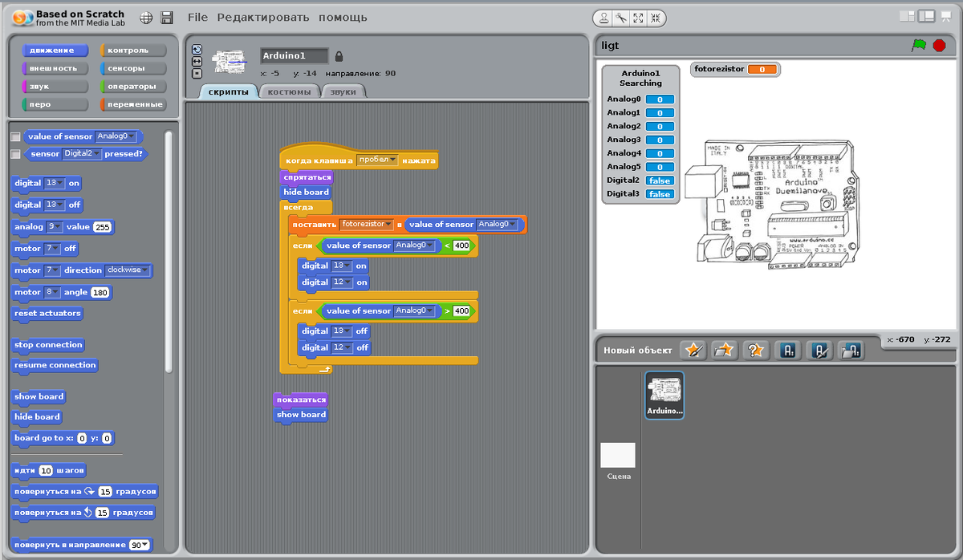The height and width of the screenshot is (560, 963).
Task: Open Analog0 dropdown in palette sensor block
Action: click(x=116, y=136)
